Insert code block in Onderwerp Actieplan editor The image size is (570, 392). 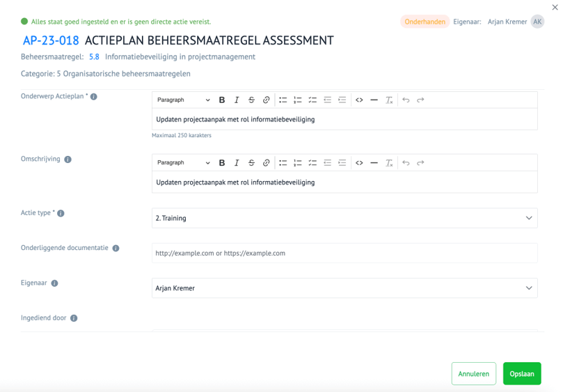click(359, 100)
